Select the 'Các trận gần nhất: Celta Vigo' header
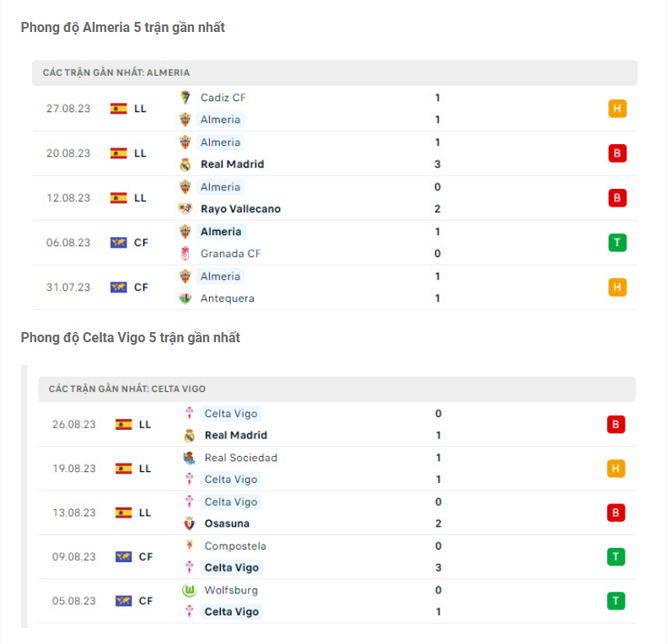The height and width of the screenshot is (644, 667). (x=127, y=389)
